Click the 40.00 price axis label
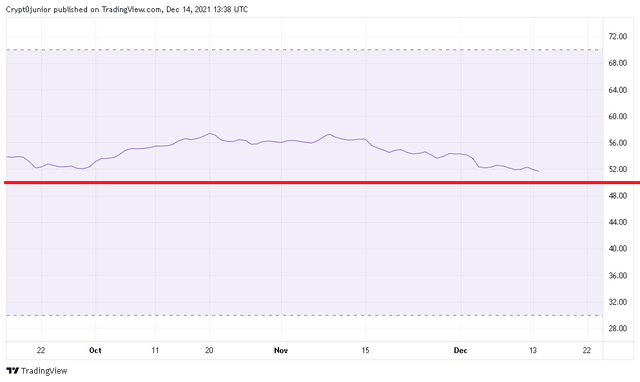640x382 pixels. pyautogui.click(x=618, y=249)
